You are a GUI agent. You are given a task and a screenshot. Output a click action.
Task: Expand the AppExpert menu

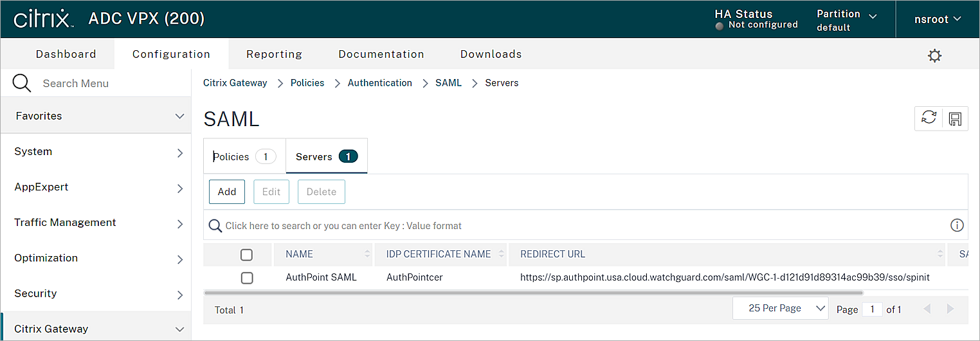point(96,187)
